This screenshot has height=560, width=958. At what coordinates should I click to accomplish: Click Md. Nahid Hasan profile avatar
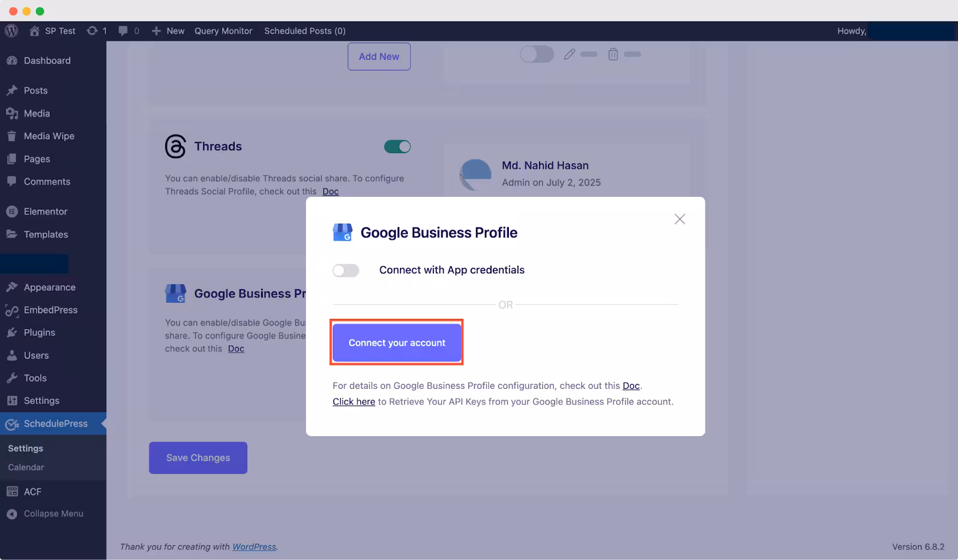[x=475, y=174]
